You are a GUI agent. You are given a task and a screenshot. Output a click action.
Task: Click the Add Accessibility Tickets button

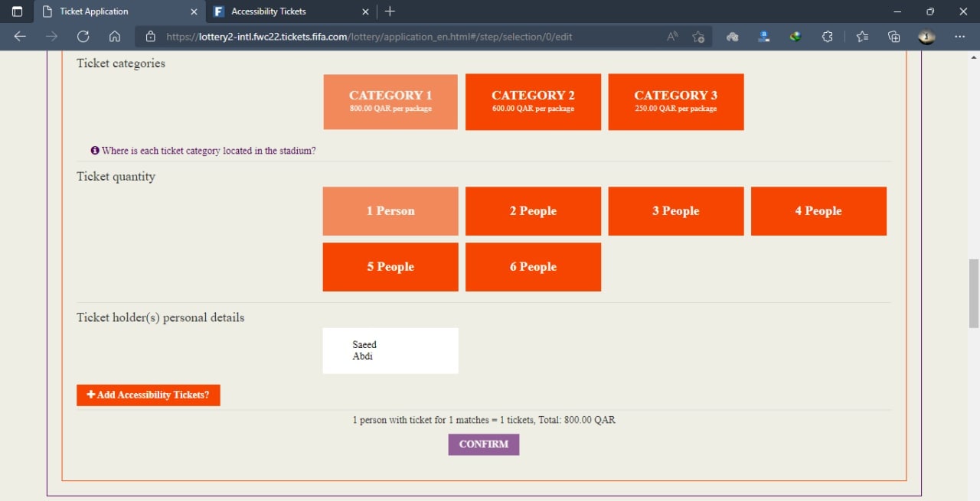[x=148, y=395]
